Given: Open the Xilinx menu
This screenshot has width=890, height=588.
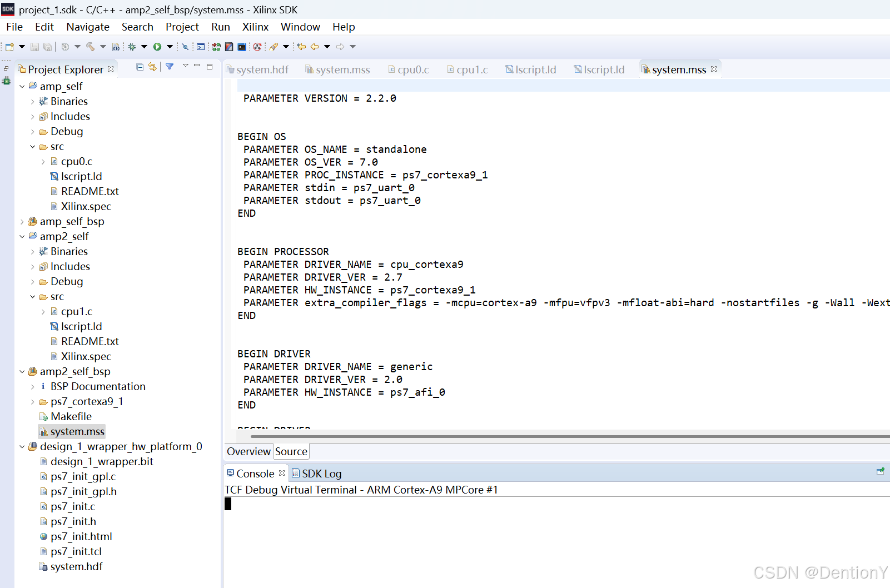Looking at the screenshot, I should coord(255,27).
